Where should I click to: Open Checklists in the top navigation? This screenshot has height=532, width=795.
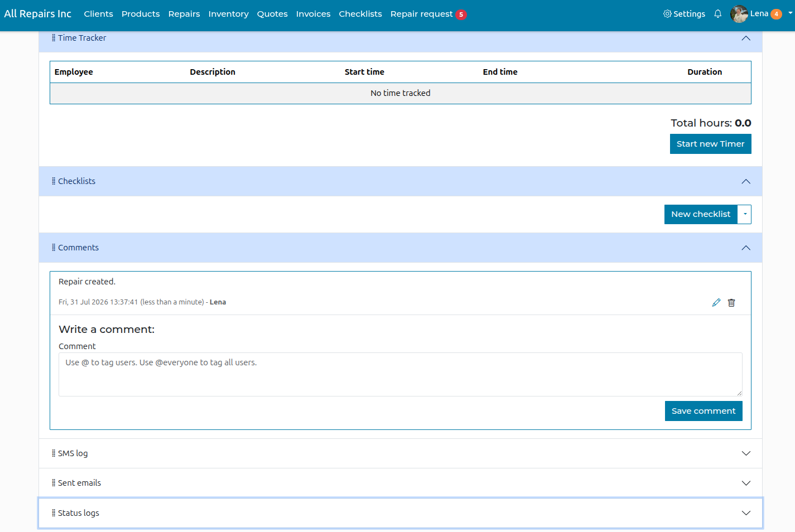(360, 14)
